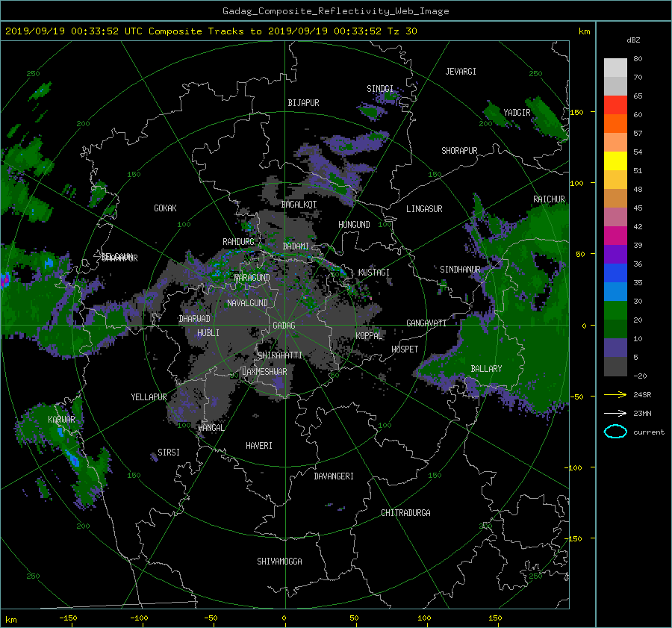Click the km unit label at bottom left
This screenshot has width=672, height=628.
coord(10,620)
